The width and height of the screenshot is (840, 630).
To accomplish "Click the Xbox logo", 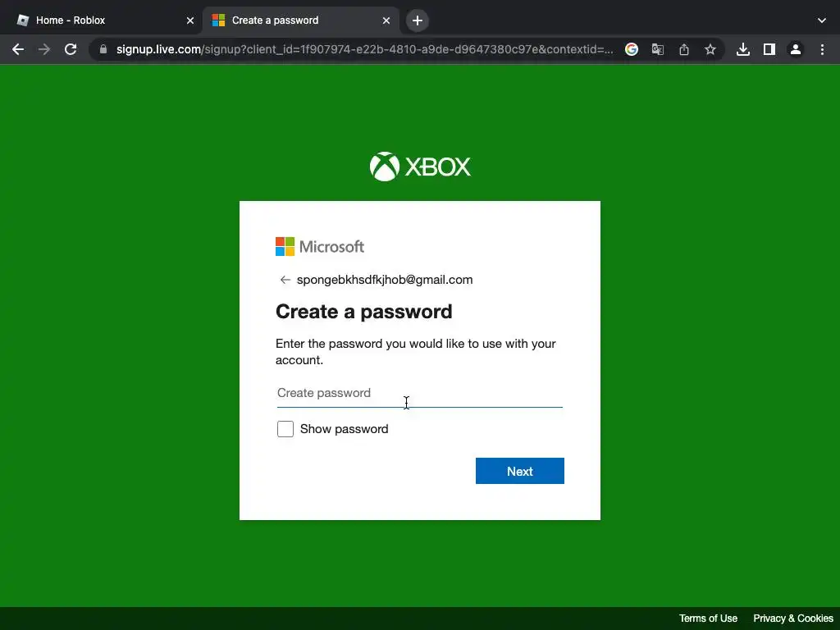I will [x=420, y=167].
